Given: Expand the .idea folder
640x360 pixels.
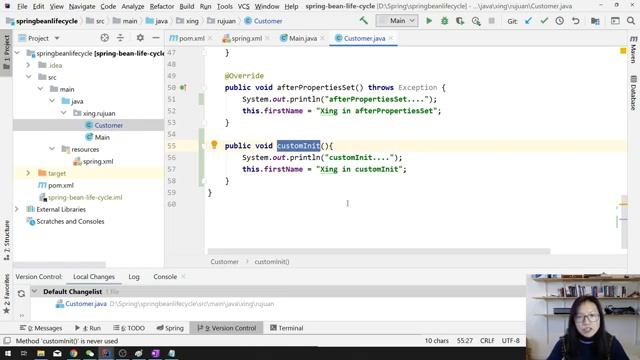Looking at the screenshot, I should (x=28, y=65).
